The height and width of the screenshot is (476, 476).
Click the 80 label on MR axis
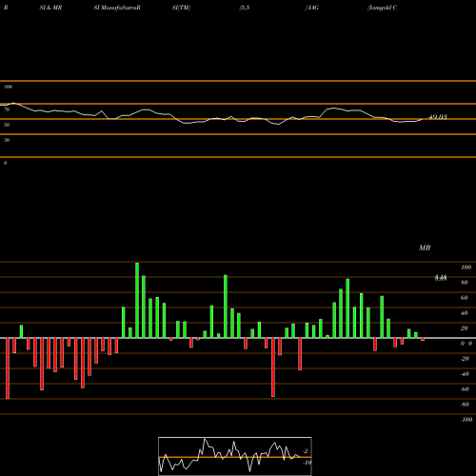[x=465, y=283]
